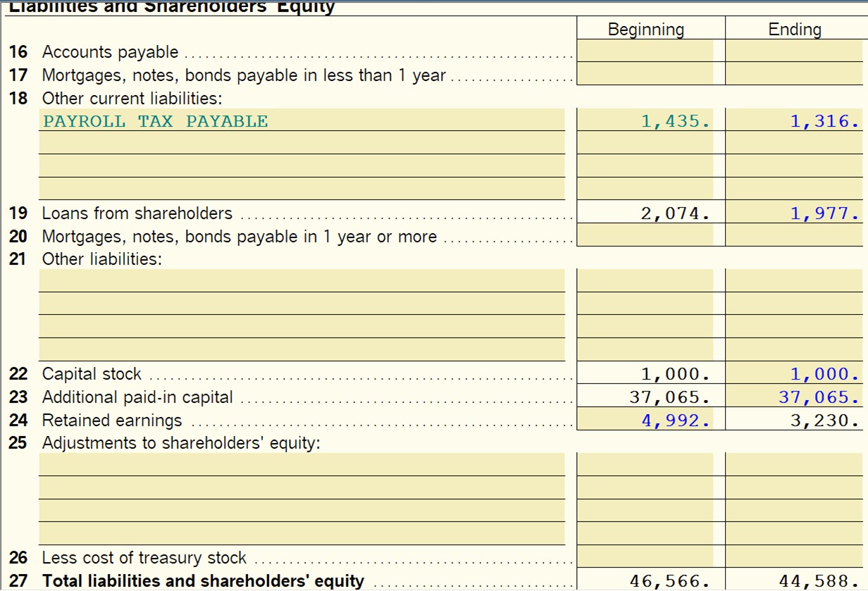The width and height of the screenshot is (868, 591).
Task: Click Less cost of treasury stock Beginning field
Action: pyautogui.click(x=645, y=557)
